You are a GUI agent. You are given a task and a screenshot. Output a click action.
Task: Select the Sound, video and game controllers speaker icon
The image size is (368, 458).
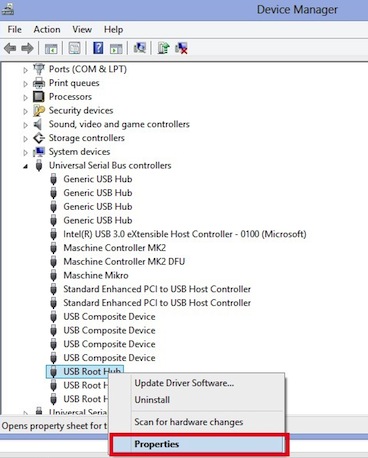point(38,124)
